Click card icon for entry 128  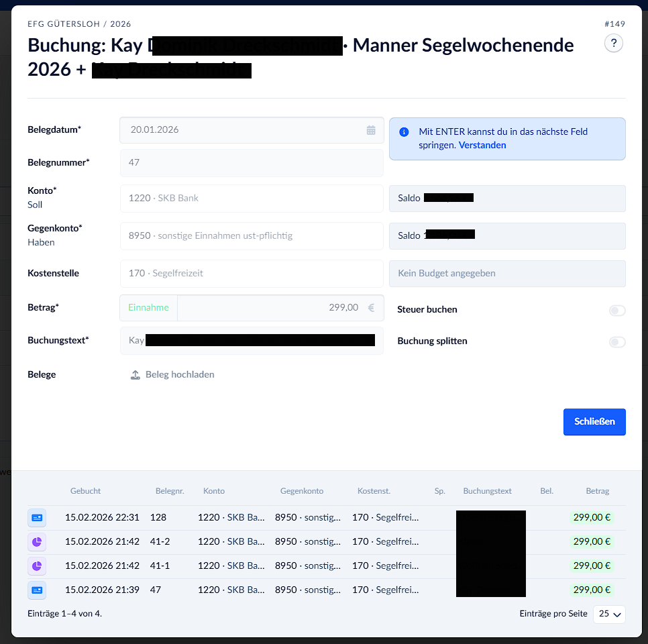pyautogui.click(x=37, y=518)
